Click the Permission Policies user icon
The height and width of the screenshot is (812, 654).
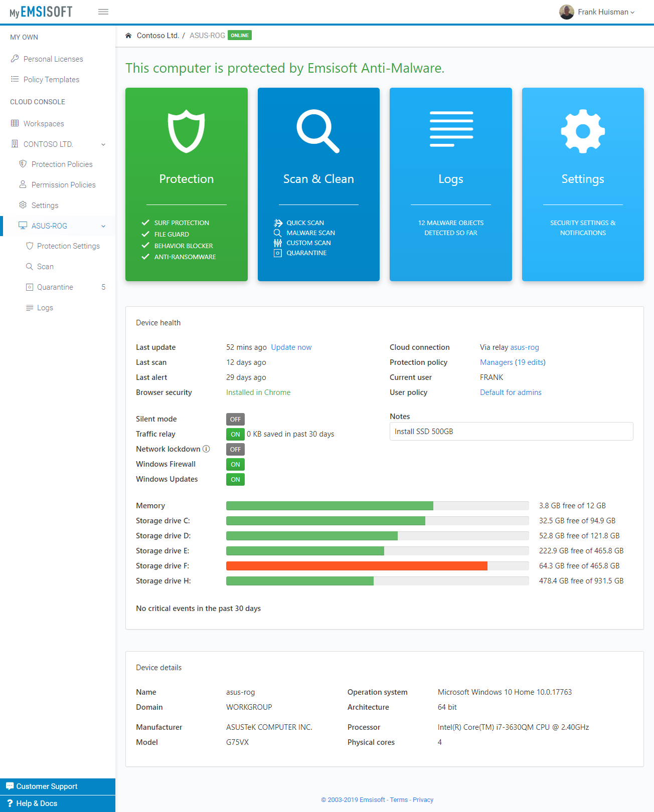pyautogui.click(x=23, y=184)
